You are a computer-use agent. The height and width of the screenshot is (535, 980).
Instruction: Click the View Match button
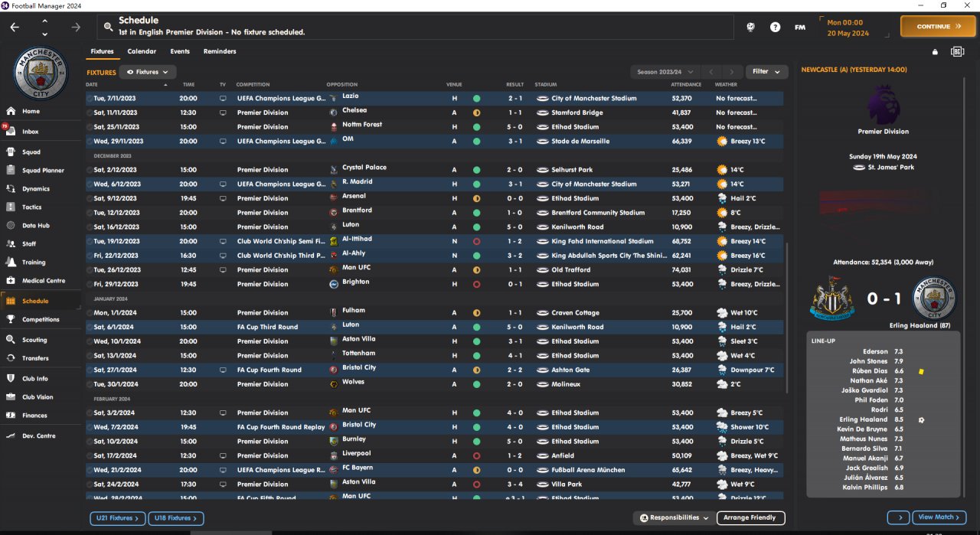coord(939,517)
